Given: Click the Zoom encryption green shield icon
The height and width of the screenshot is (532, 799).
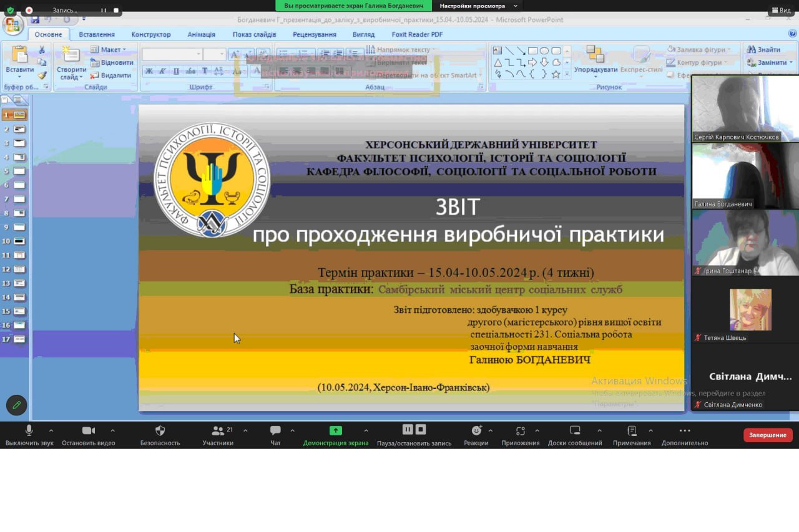Looking at the screenshot, I should 10,10.
